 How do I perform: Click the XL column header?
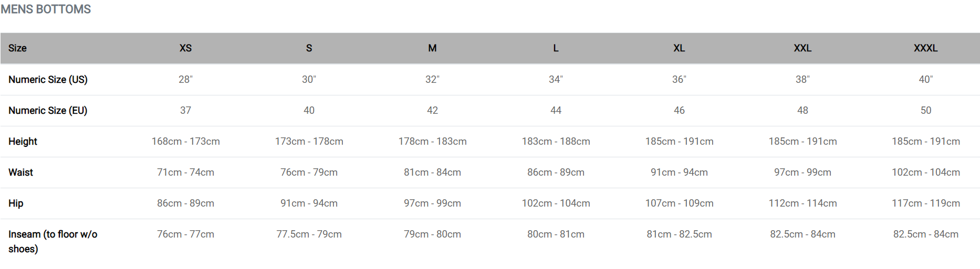point(679,48)
